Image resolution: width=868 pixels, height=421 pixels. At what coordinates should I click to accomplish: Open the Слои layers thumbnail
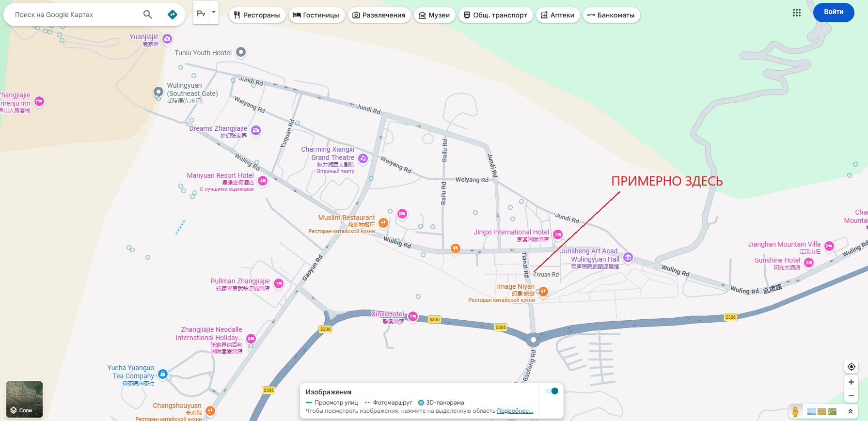tap(24, 399)
